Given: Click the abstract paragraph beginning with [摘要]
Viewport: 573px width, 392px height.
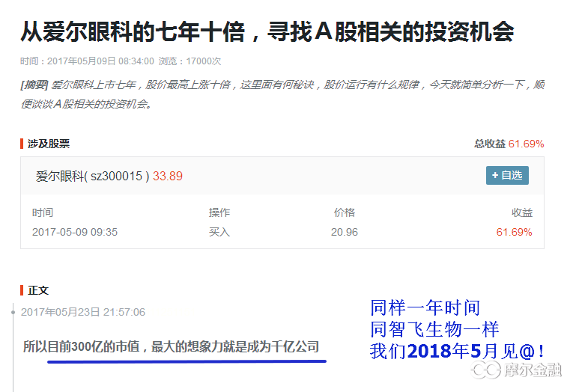Looking at the screenshot, I should [282, 94].
